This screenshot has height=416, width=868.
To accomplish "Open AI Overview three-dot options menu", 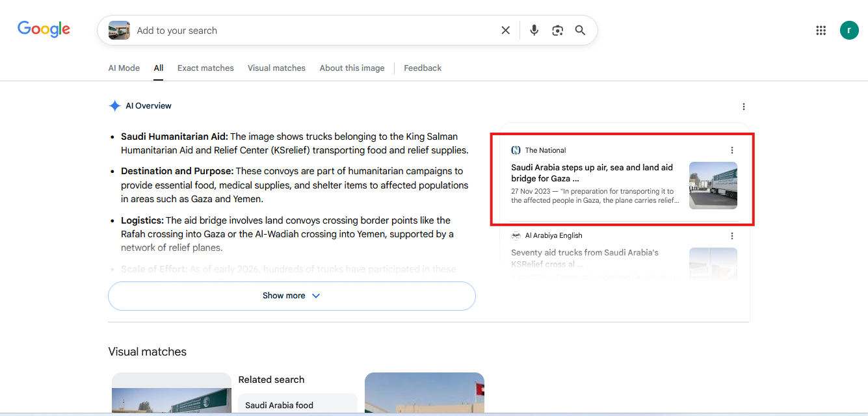I will point(744,107).
